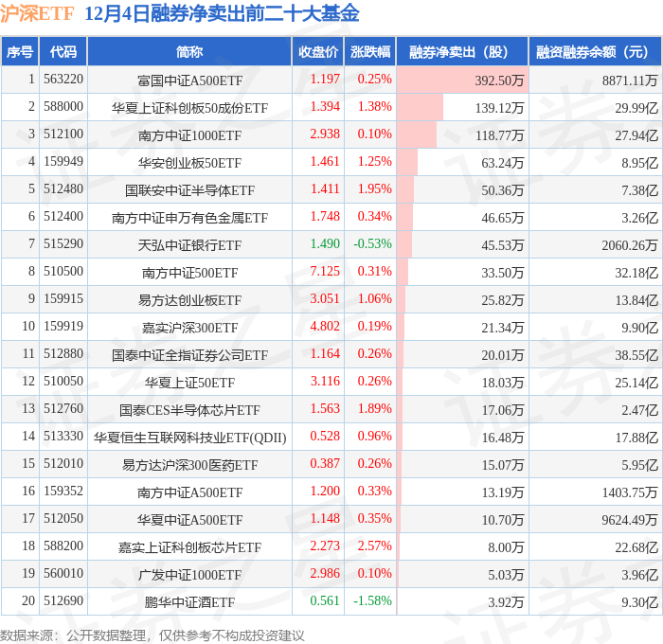Select code cell 159949
This screenshot has height=644, width=663.
(x=63, y=162)
